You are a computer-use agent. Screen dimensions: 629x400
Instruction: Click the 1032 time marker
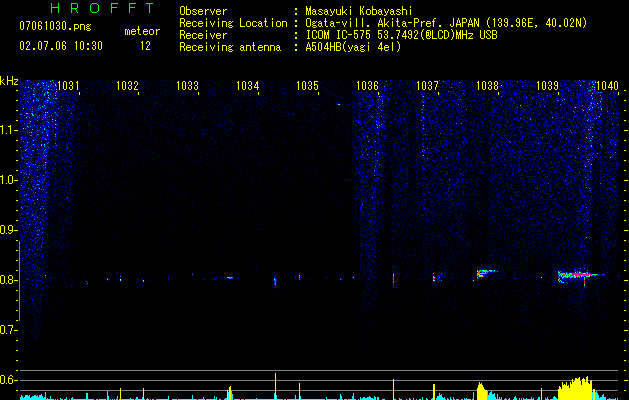click(127, 86)
